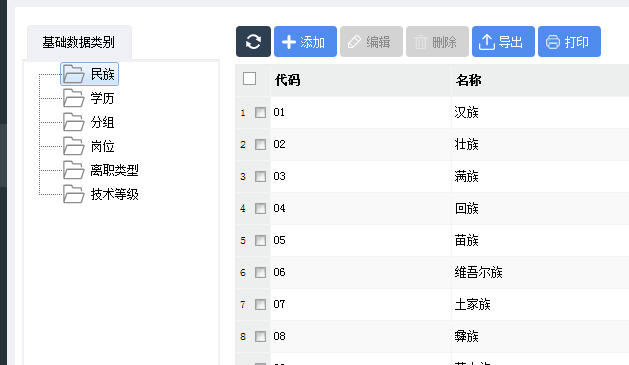
Task: Click the 满族 name cell
Action: [x=540, y=176]
